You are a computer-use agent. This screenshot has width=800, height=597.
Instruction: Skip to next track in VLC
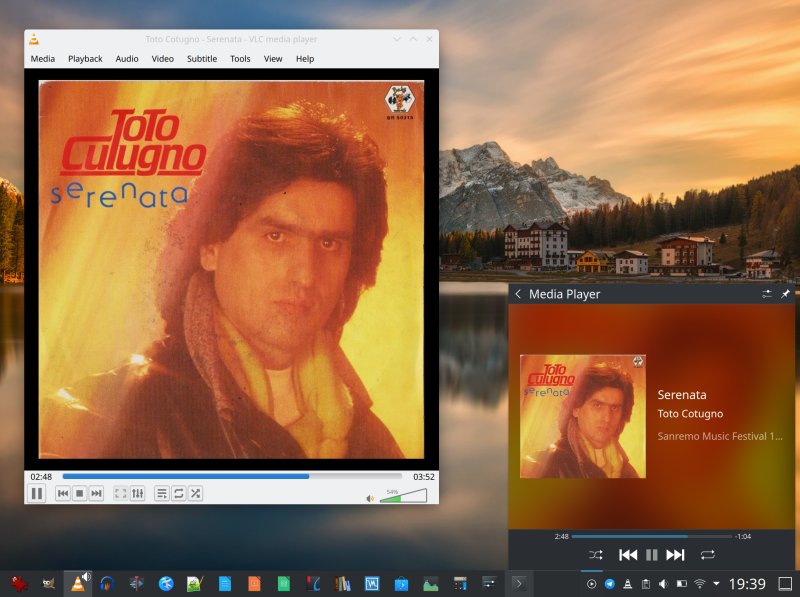tap(96, 493)
